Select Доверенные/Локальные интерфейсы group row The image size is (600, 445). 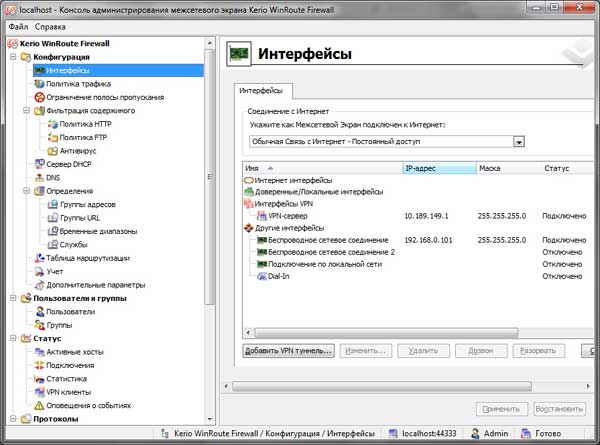[313, 192]
